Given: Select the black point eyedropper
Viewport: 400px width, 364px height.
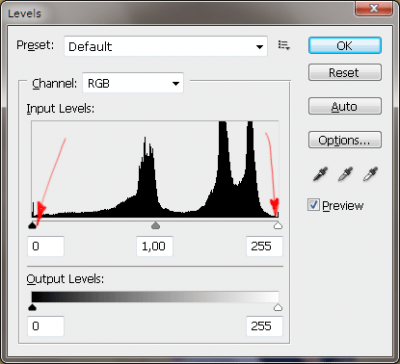Looking at the screenshot, I should [320, 174].
